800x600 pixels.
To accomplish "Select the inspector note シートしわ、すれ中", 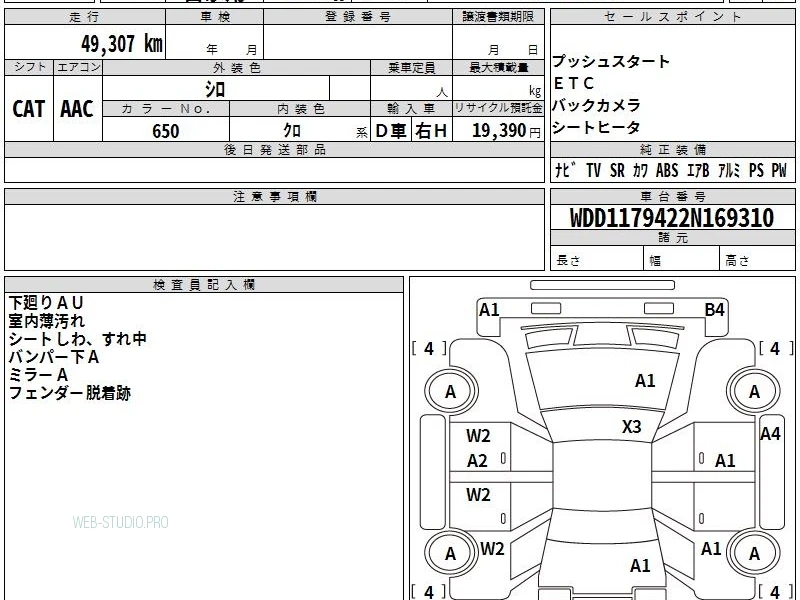I will coord(78,339).
